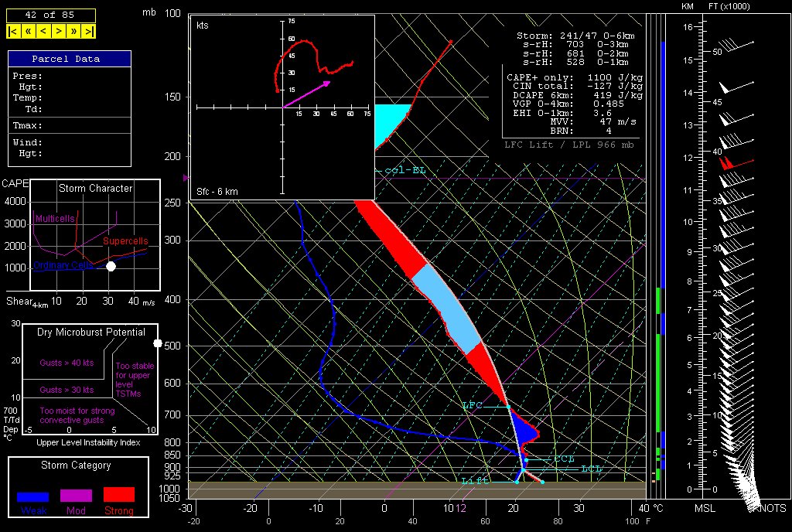Go to the previous sounding

[43, 31]
